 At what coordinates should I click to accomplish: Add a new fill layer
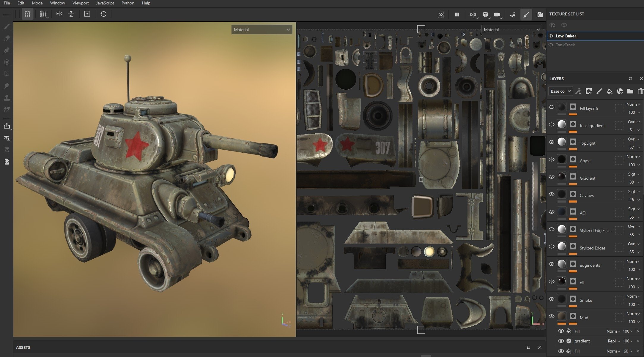click(x=609, y=91)
